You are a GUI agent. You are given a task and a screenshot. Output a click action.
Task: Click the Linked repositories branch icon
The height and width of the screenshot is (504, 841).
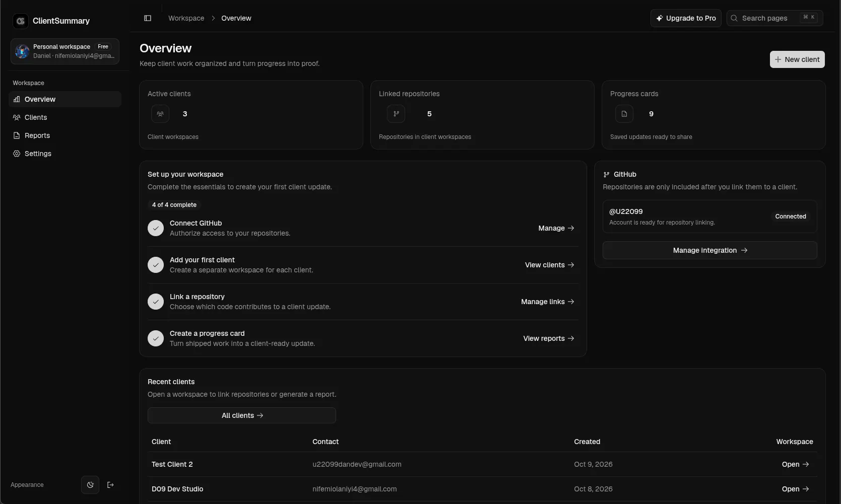pyautogui.click(x=396, y=114)
